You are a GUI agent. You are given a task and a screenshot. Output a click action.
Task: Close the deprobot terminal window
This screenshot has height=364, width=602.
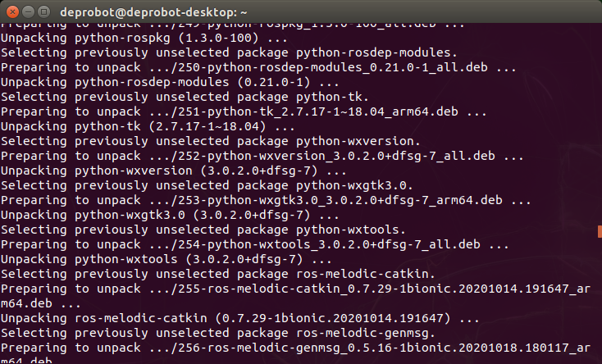coord(12,12)
